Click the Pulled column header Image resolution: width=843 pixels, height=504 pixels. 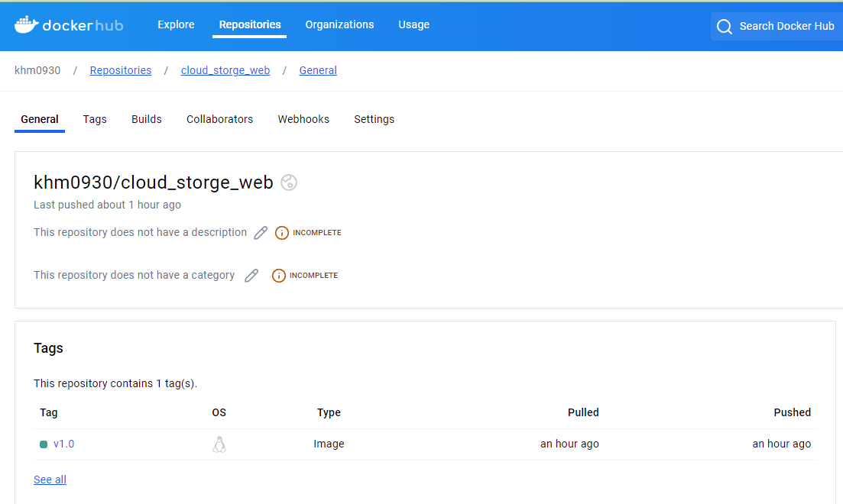point(583,412)
